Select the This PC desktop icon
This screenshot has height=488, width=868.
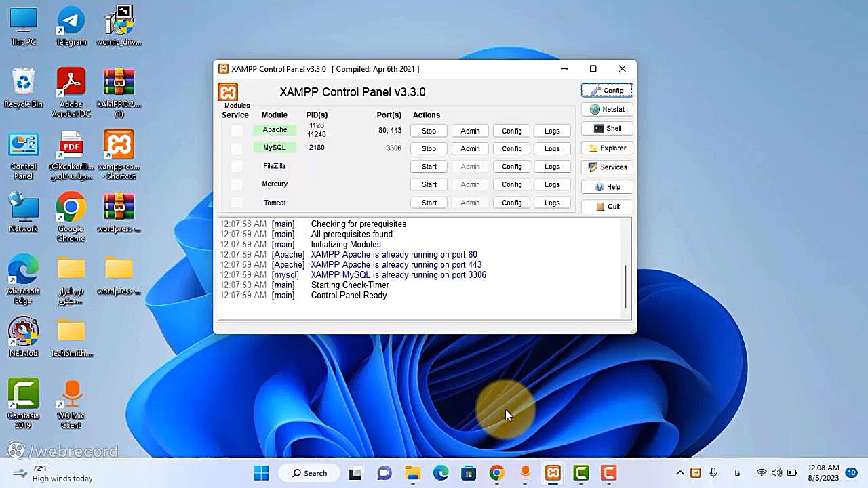[23, 27]
